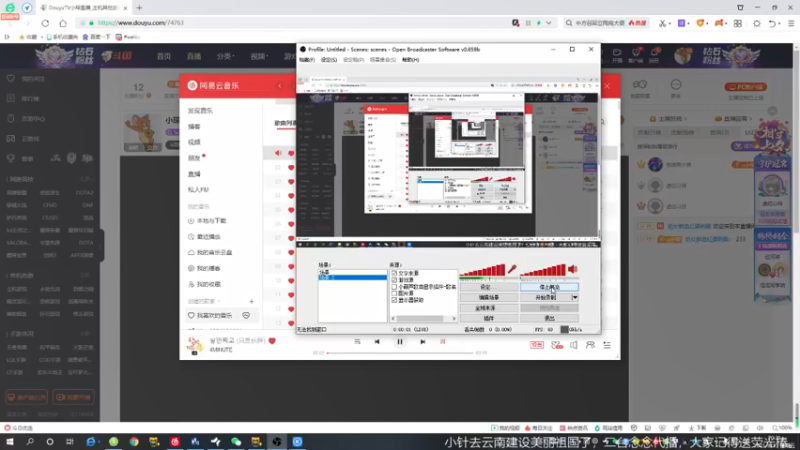Open a new browser tab with the plus
The width and height of the screenshot is (800, 450).
[139, 8]
